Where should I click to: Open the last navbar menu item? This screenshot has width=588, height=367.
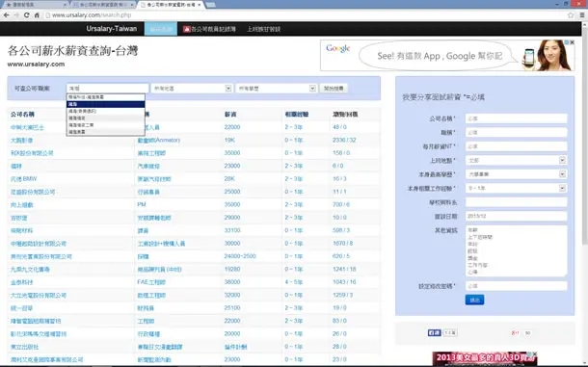(x=263, y=29)
